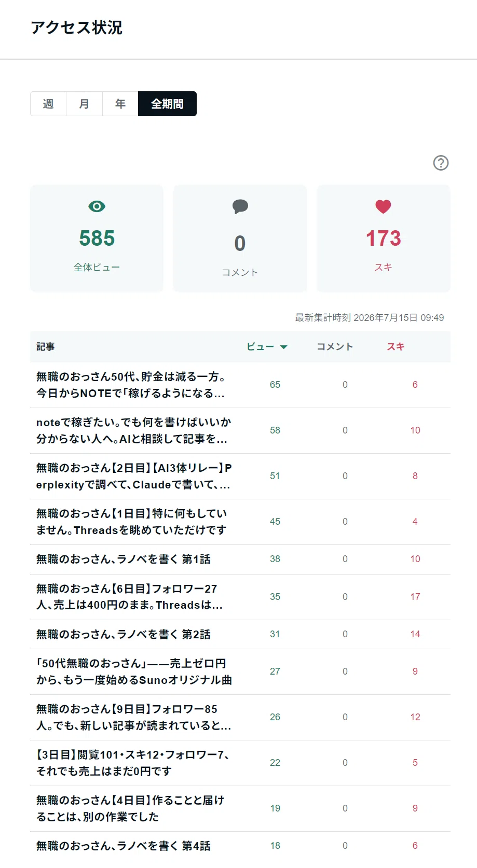This screenshot has height=868, width=477.
Task: Click the red heart likes icon
Action: 383,206
